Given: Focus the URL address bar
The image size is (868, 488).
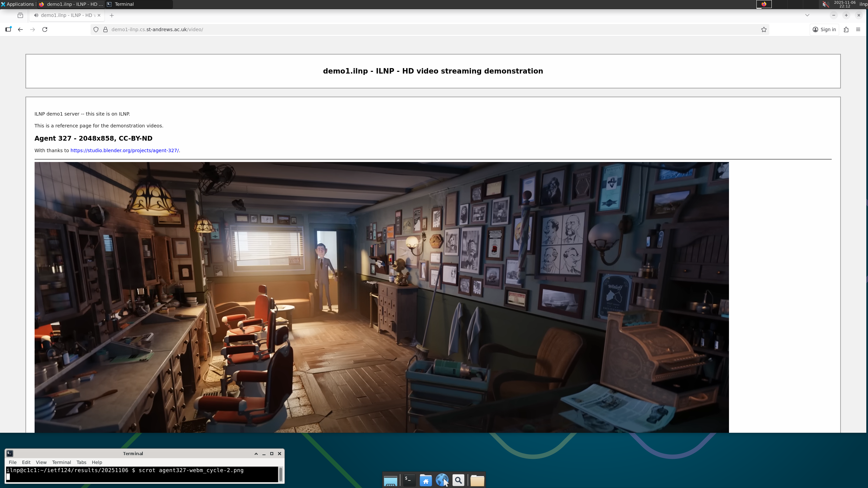Looking at the screenshot, I should coord(430,29).
